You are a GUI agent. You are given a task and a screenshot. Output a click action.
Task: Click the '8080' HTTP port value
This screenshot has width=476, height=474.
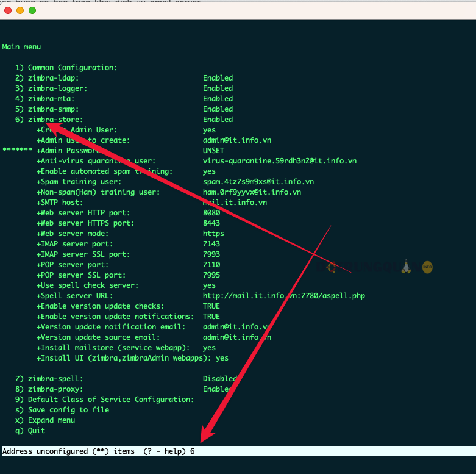tap(211, 213)
